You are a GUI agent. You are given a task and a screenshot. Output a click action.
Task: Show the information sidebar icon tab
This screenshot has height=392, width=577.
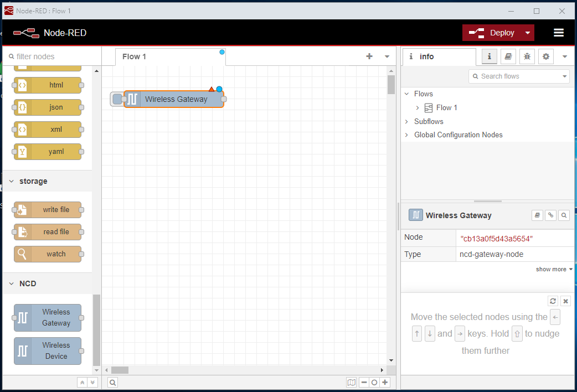[489, 56]
